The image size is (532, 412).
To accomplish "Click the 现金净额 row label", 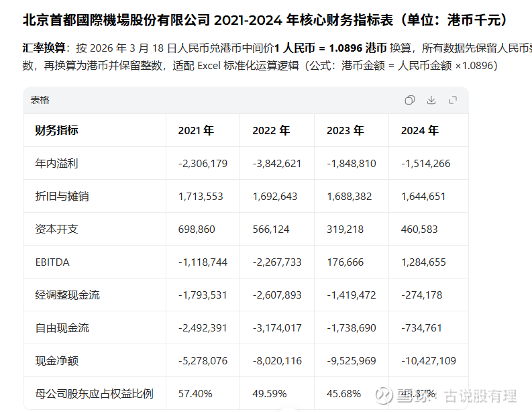I will pyautogui.click(x=56, y=361).
